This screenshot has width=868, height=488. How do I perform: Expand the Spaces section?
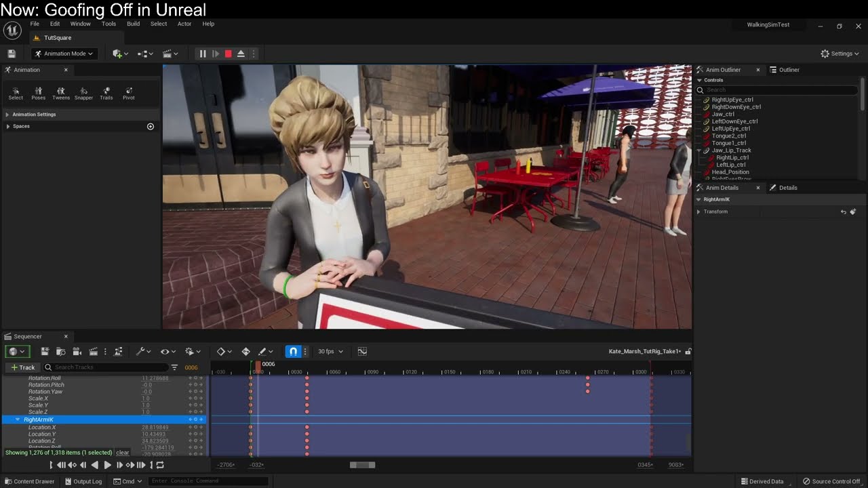pyautogui.click(x=7, y=126)
